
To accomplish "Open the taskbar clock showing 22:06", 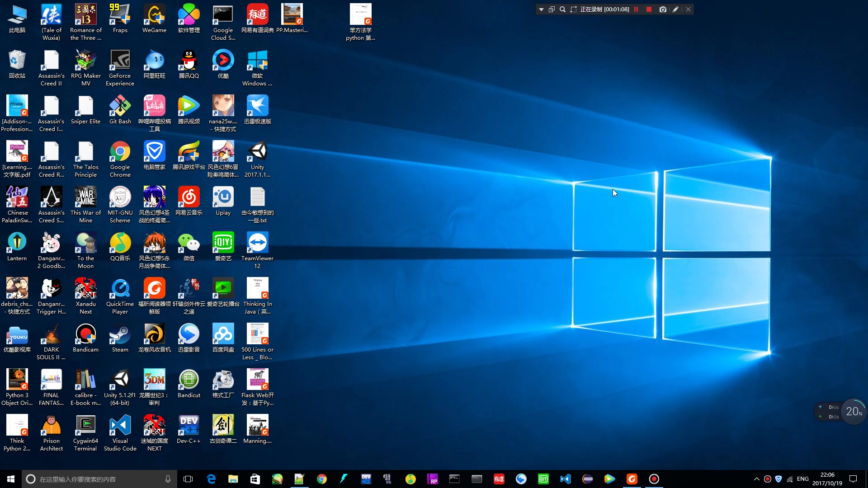I will (x=827, y=479).
